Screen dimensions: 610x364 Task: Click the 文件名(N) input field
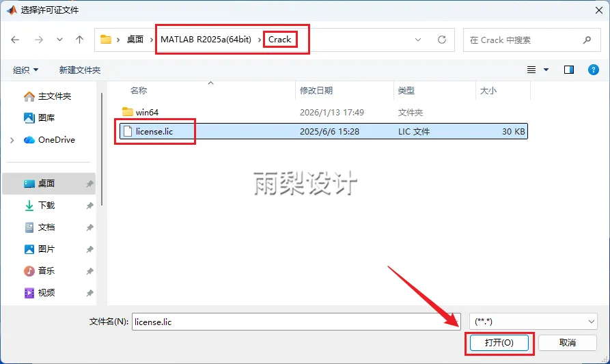pyautogui.click(x=296, y=322)
